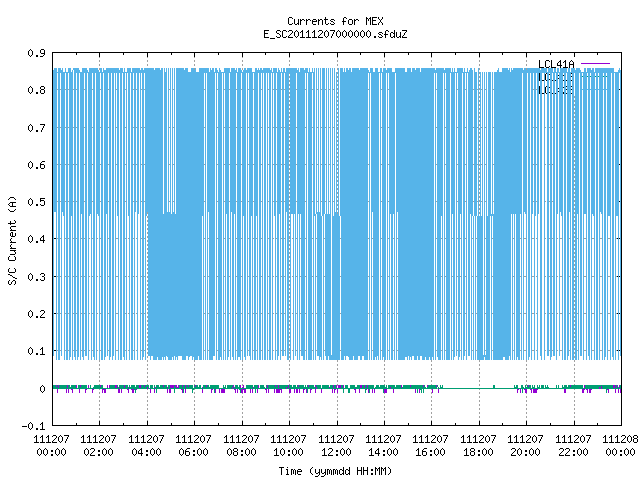The width and height of the screenshot is (640, 480).
Task: Click the 04:00 time tick label
Action: coord(146,452)
